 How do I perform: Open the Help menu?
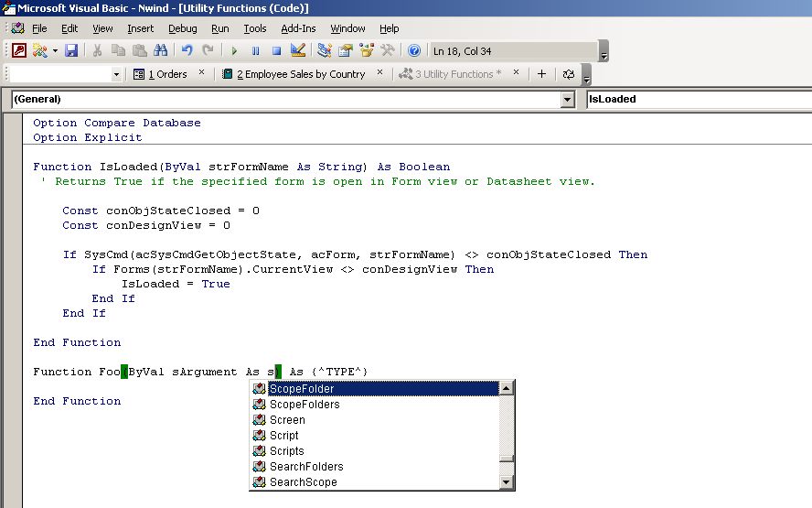[x=389, y=28]
